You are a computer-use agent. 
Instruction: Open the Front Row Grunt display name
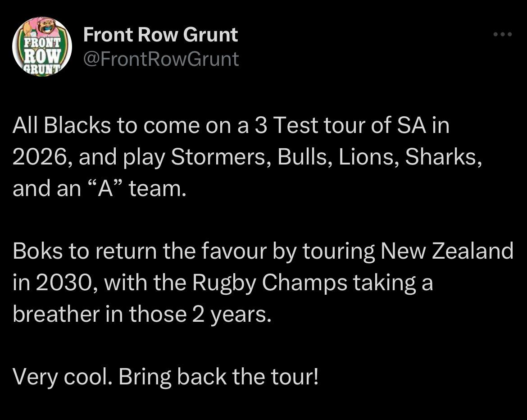(x=160, y=35)
